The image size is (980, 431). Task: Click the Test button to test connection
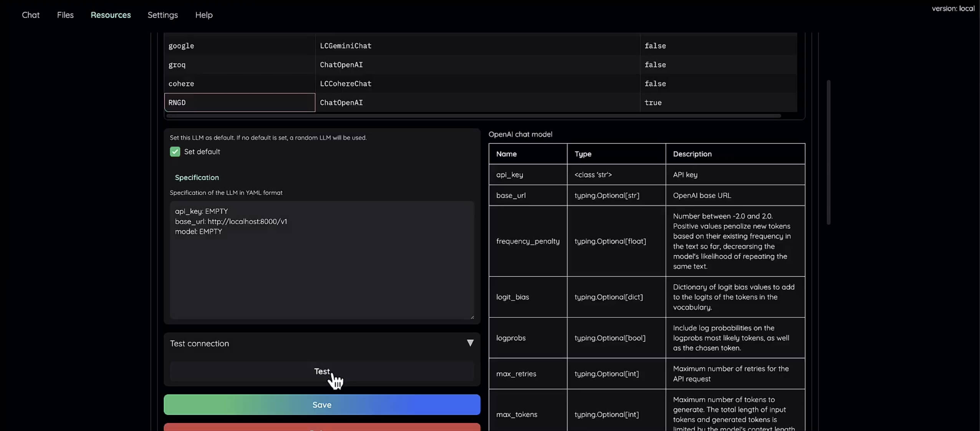(x=321, y=371)
